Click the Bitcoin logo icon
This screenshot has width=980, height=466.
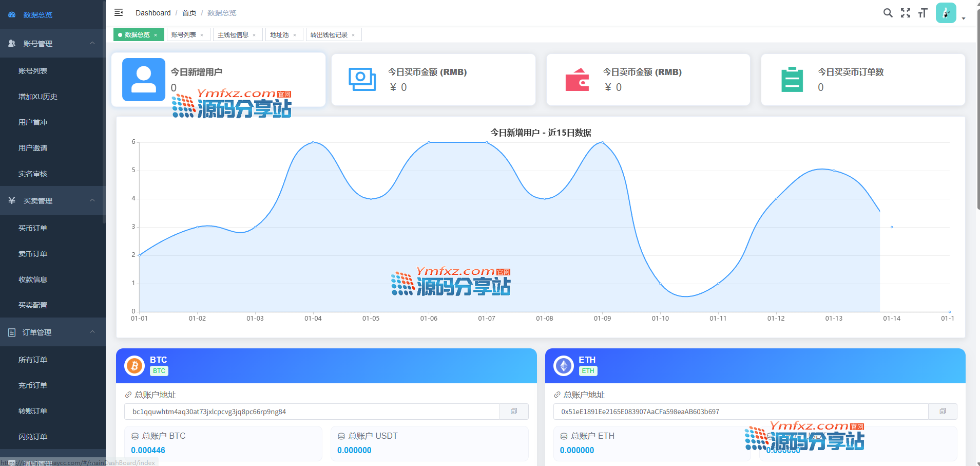pyautogui.click(x=134, y=366)
